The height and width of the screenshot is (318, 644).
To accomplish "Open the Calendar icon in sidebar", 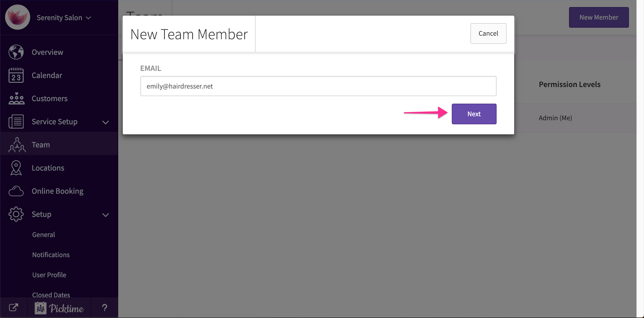I will pos(16,75).
